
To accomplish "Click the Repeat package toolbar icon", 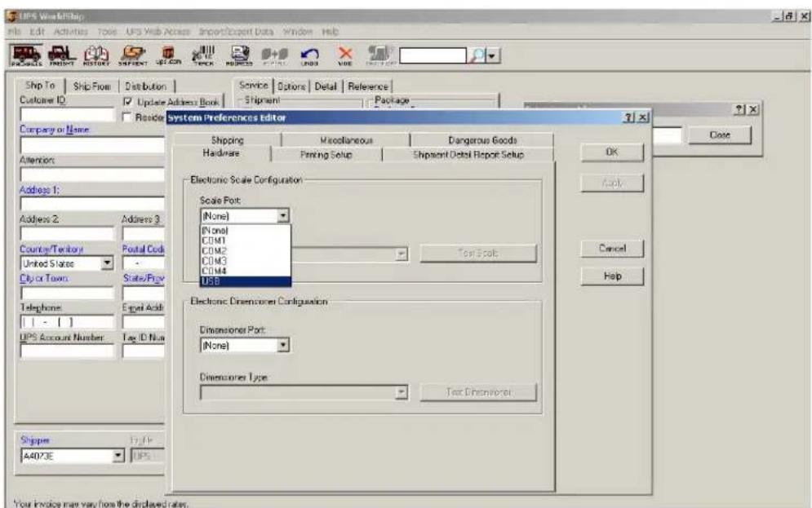I will (x=274, y=55).
